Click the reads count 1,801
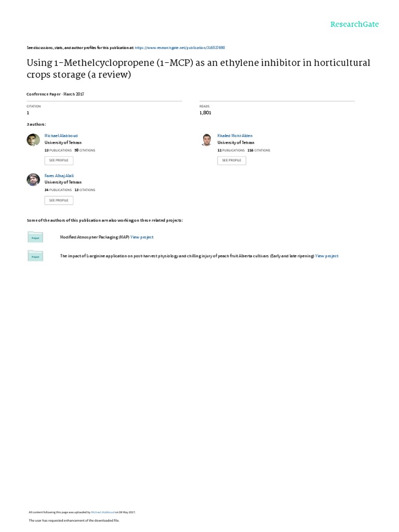399x532 pixels. point(205,113)
